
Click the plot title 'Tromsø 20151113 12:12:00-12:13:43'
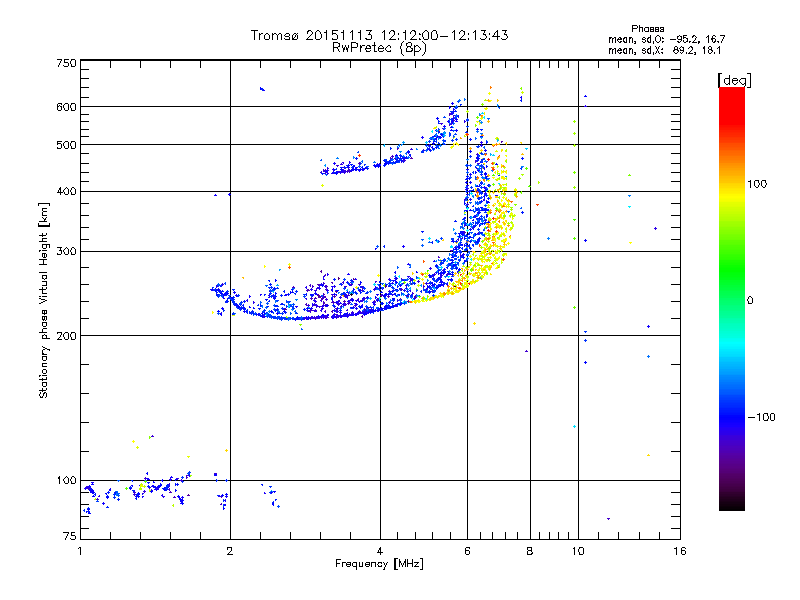[379, 35]
